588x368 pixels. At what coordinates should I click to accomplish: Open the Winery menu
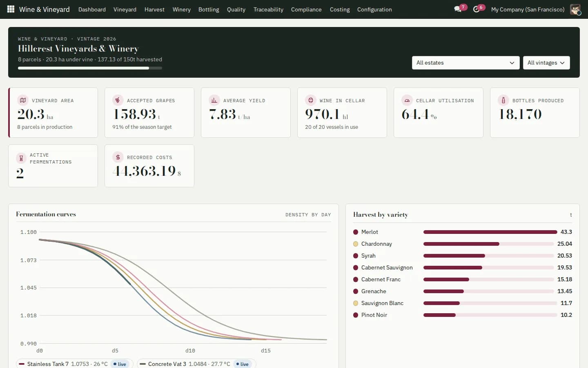tap(181, 9)
